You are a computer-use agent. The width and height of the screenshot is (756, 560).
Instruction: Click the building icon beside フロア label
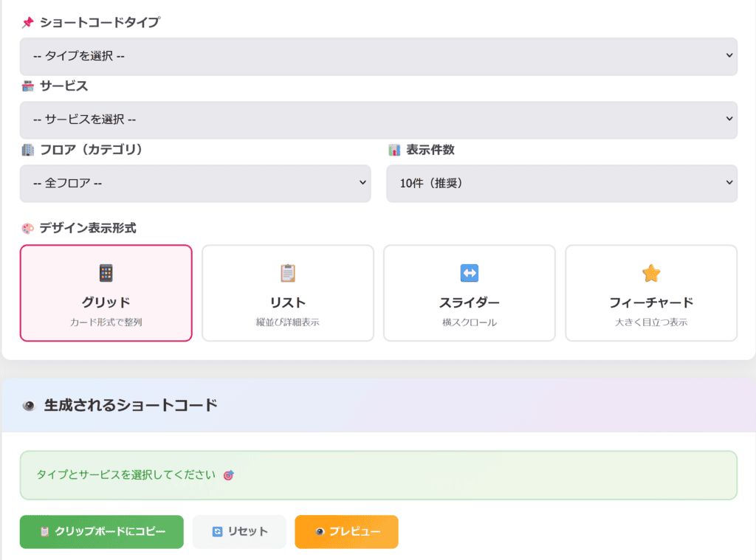coord(28,150)
